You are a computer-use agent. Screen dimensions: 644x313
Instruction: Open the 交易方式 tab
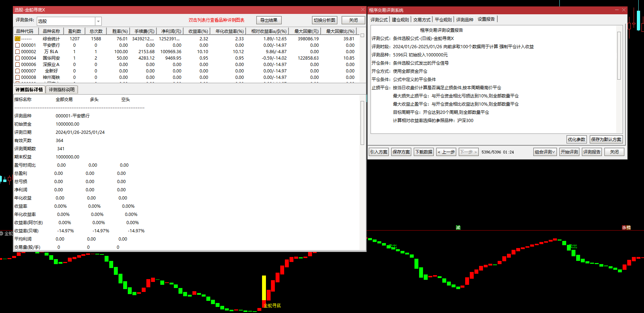tap(422, 20)
